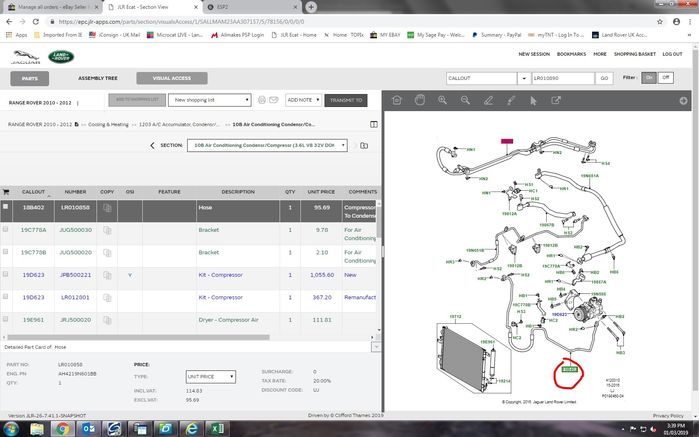This screenshot has width=699, height=437.
Task: Copy part number JPB500221
Action: (107, 275)
